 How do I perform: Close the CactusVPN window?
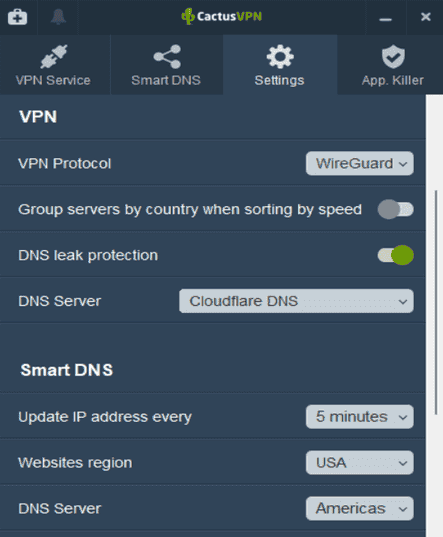426,17
